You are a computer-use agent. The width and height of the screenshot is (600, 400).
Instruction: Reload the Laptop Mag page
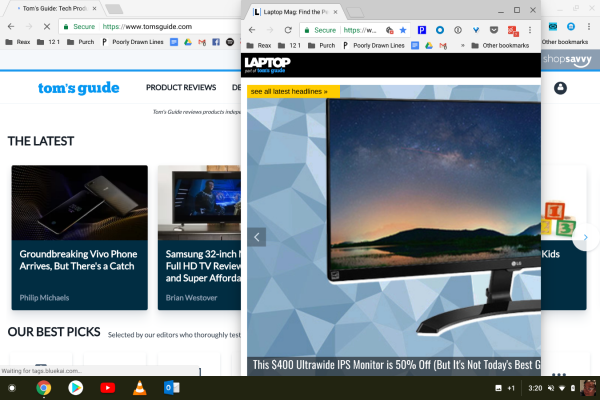click(x=288, y=30)
